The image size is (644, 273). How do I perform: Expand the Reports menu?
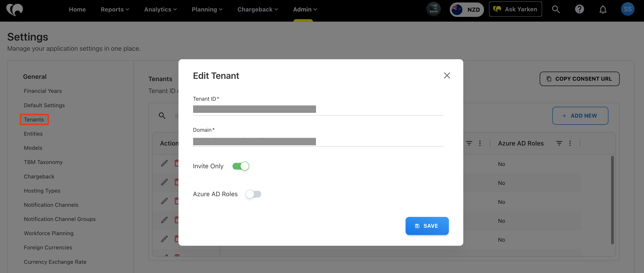tap(115, 9)
